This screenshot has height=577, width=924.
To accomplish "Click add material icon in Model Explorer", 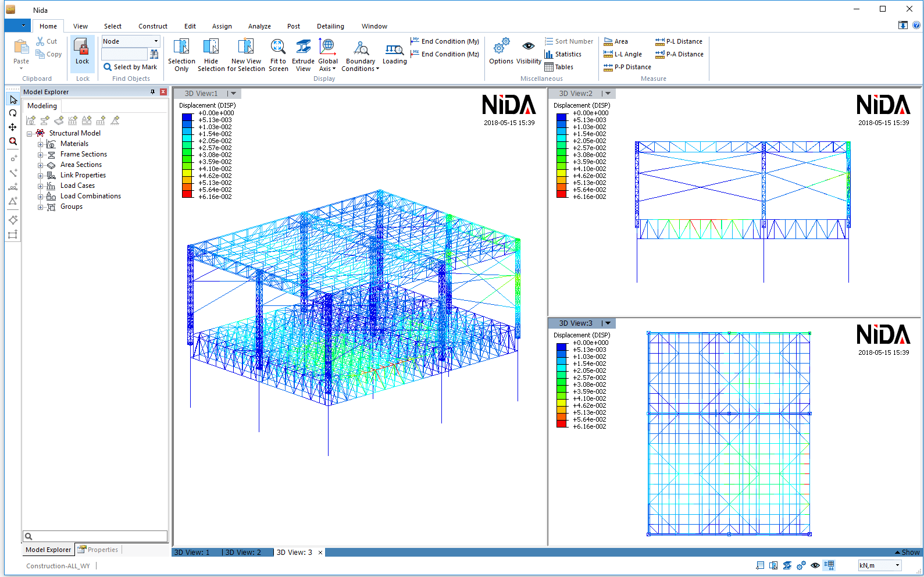I will point(31,120).
